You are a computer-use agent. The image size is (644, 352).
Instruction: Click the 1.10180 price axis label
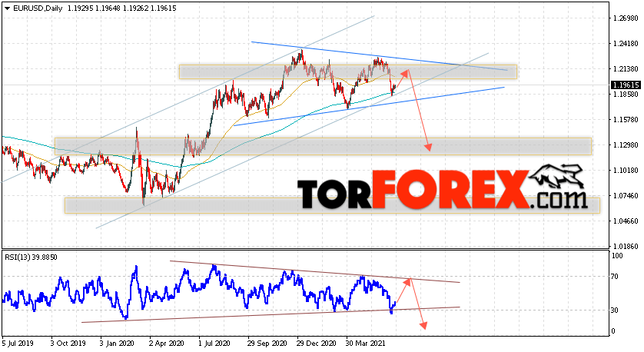626,170
